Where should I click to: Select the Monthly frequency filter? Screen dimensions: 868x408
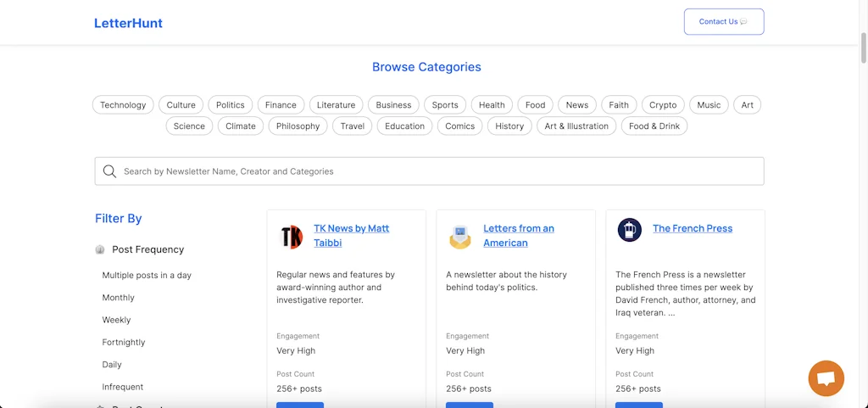118,298
